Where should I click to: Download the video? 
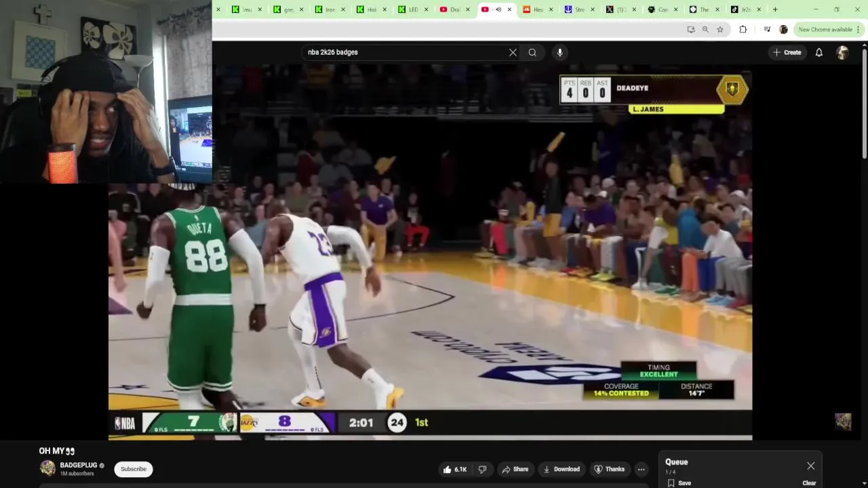click(x=561, y=469)
